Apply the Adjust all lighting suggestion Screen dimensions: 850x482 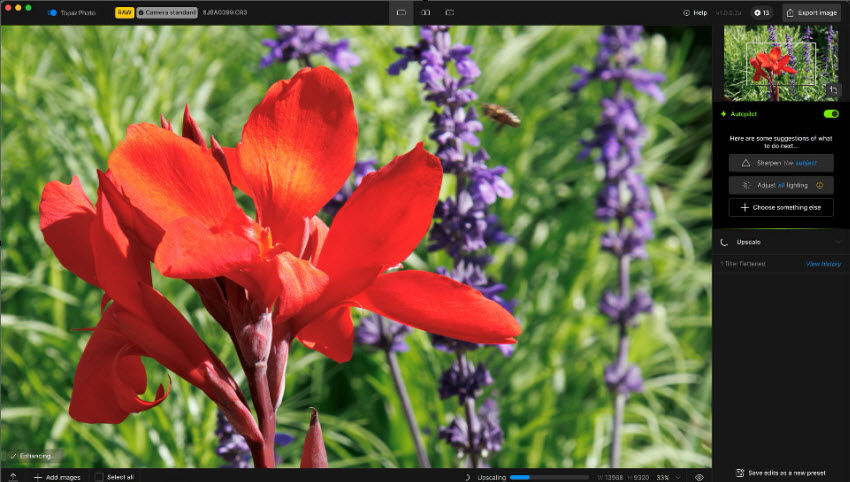pos(781,185)
